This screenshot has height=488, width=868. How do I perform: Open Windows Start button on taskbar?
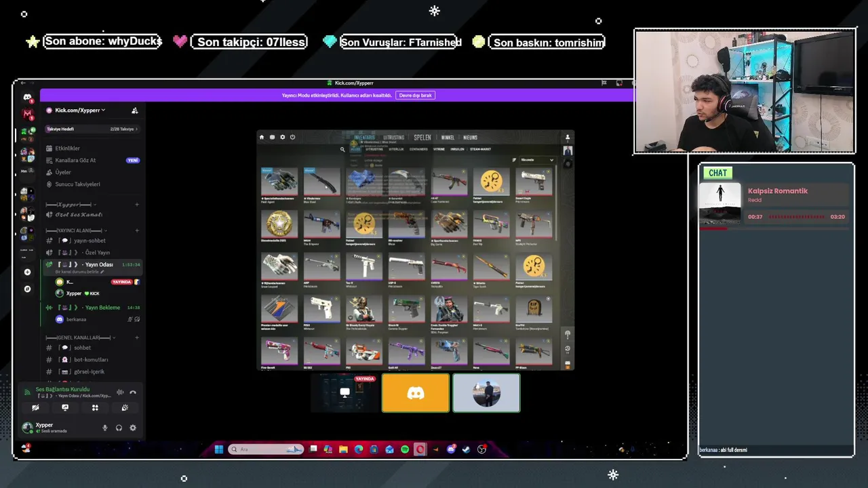tap(219, 449)
